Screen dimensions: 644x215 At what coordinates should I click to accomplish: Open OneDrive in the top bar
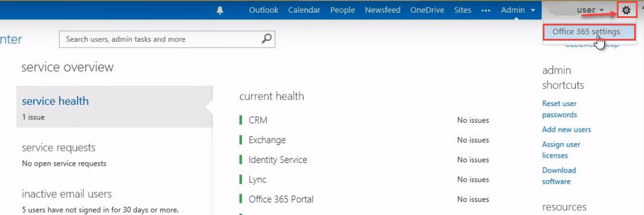tap(427, 10)
